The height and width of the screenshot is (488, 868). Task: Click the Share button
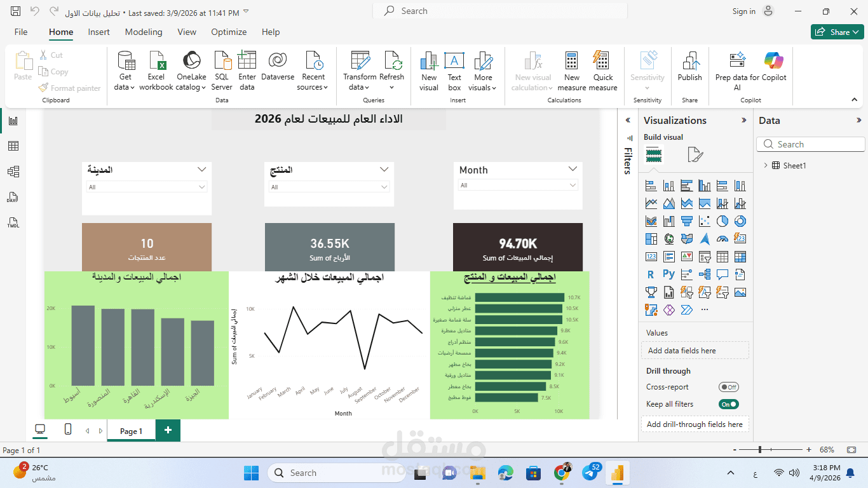click(x=837, y=32)
